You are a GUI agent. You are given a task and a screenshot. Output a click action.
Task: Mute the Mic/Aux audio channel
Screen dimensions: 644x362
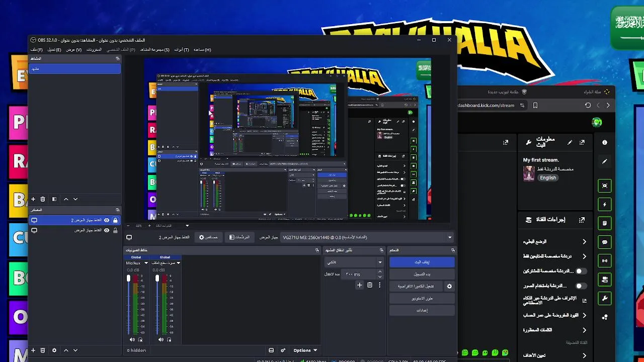point(132,340)
